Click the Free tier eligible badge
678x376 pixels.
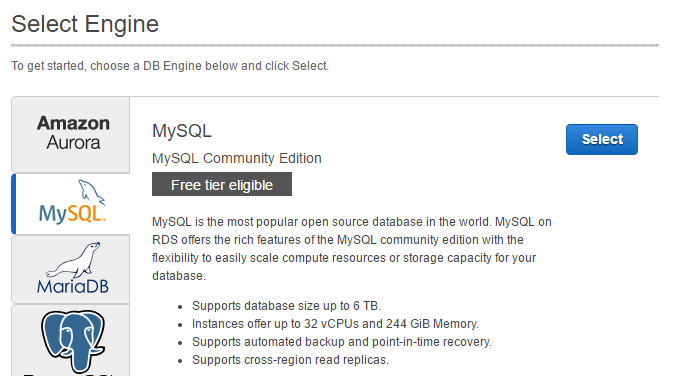tap(222, 184)
